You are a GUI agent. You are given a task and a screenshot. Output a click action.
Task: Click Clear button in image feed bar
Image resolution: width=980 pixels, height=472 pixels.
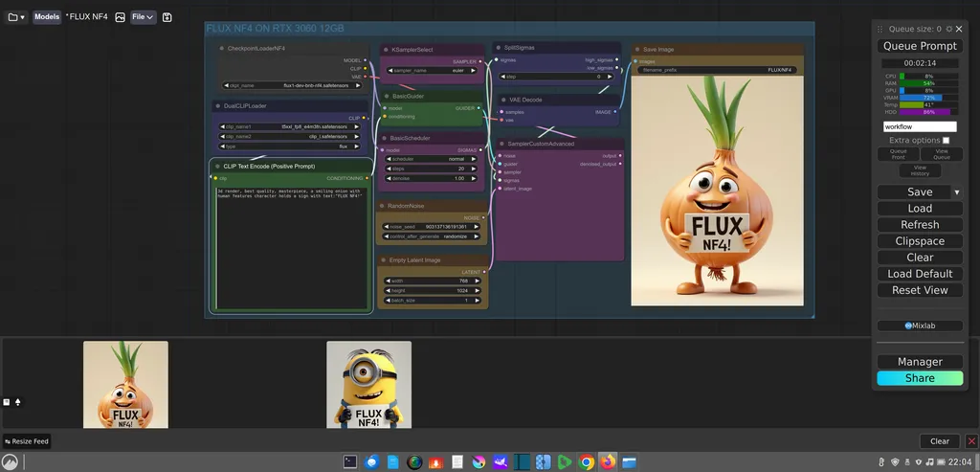coord(940,440)
